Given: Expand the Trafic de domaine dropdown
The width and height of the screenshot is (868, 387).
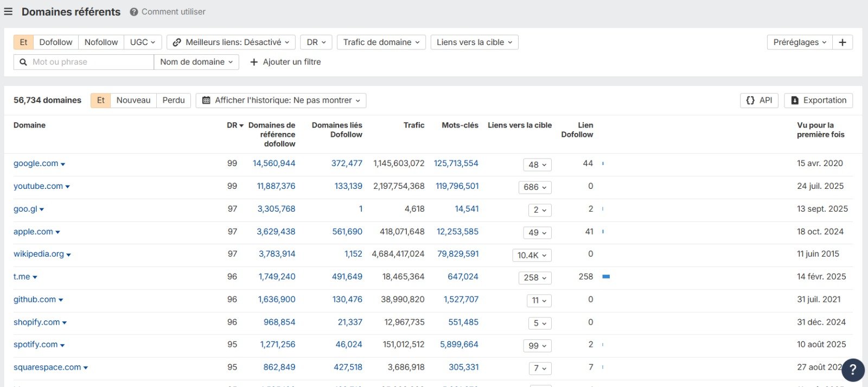Looking at the screenshot, I should pos(381,42).
